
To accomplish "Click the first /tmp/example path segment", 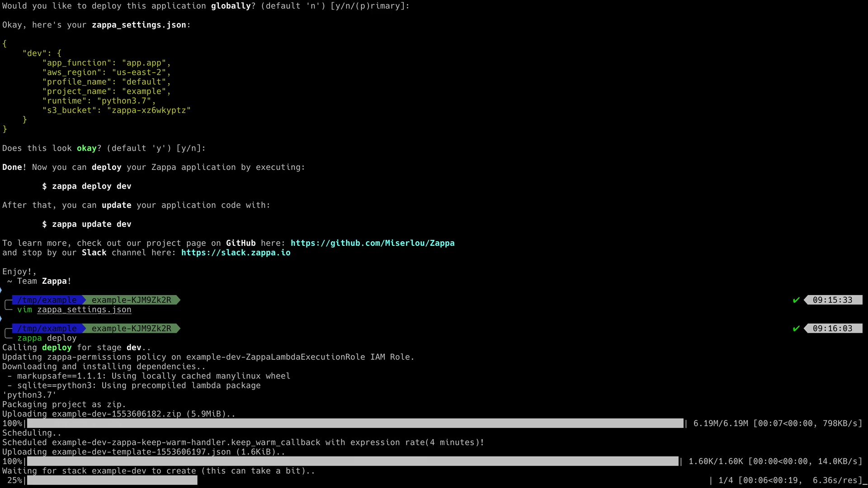I will [x=47, y=300].
